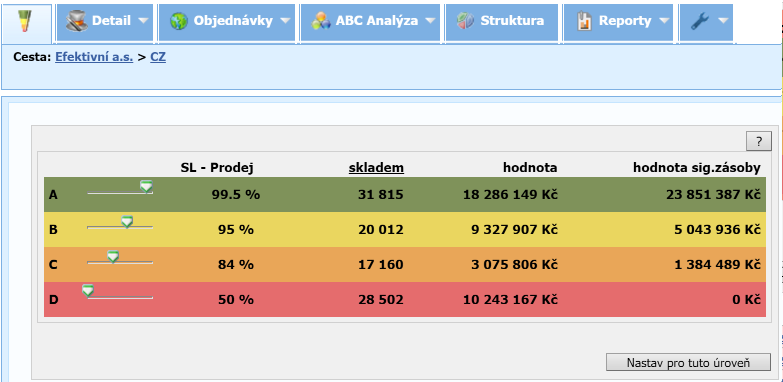Click the category D service level slider handle
The width and height of the screenshot is (783, 382).
click(88, 291)
